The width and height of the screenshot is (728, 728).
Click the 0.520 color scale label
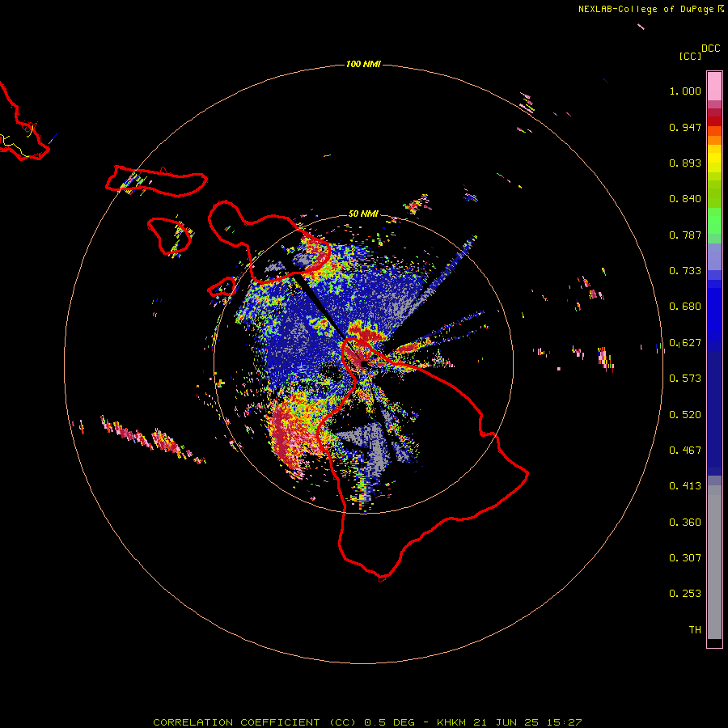[685, 415]
